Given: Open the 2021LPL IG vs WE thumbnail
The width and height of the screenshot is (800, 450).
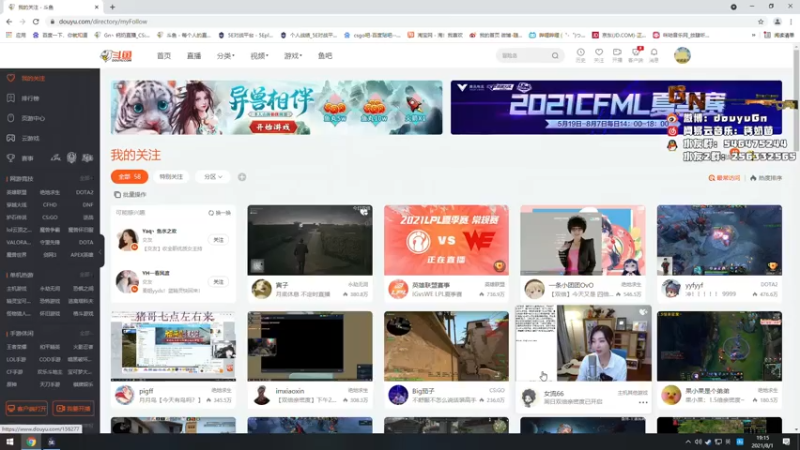Looking at the screenshot, I should (x=446, y=240).
